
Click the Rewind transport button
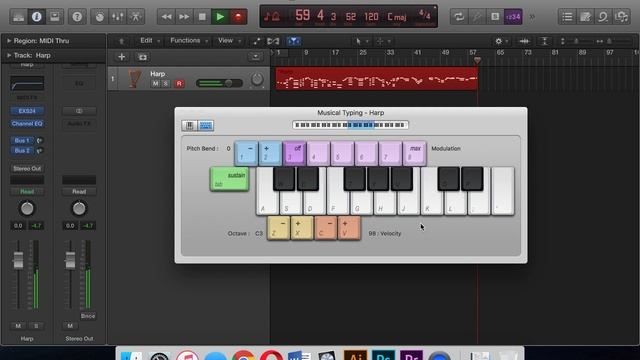pos(166,17)
